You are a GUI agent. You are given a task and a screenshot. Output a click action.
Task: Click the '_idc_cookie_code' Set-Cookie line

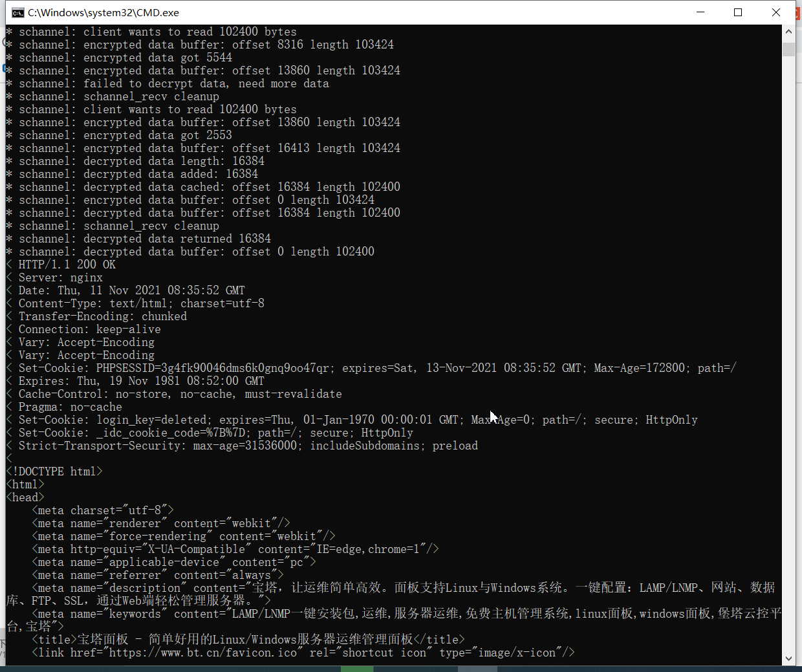pyautogui.click(x=210, y=433)
